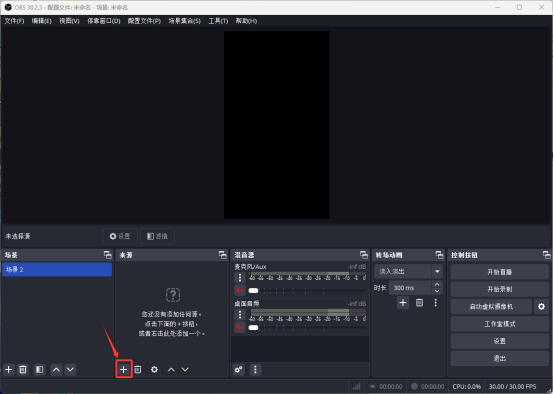Increase 时长 duration with up arrow
Viewport: 554px width, 394px height.
point(437,284)
